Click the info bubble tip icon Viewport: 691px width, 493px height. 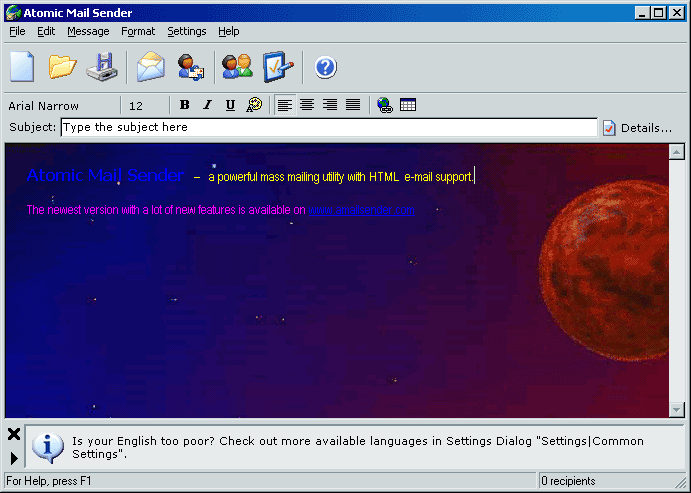(x=48, y=448)
